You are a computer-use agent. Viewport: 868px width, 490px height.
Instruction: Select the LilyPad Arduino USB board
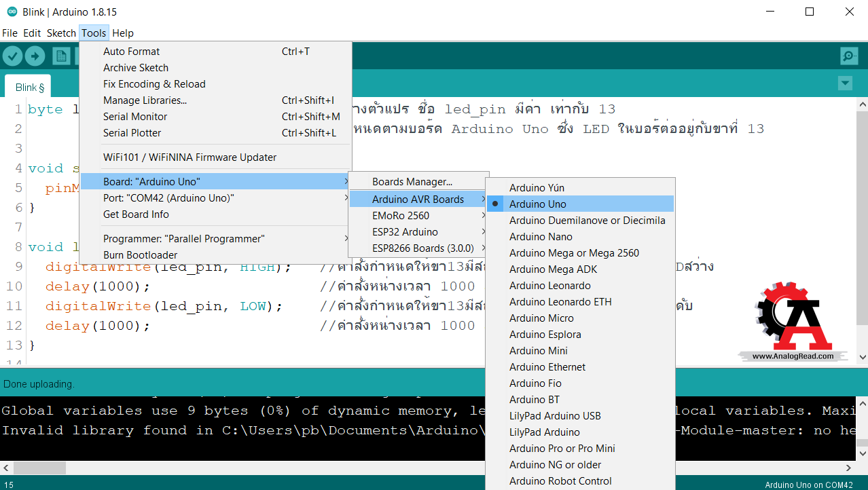pyautogui.click(x=581, y=416)
